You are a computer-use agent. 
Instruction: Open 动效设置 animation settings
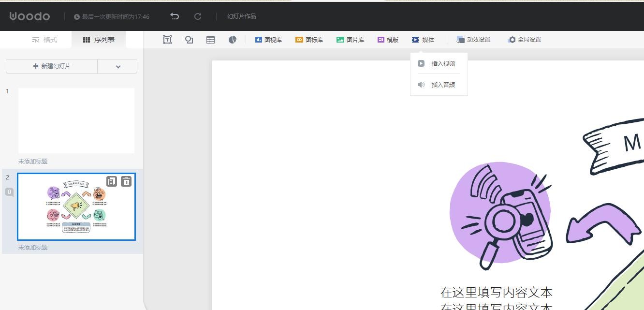(473, 40)
